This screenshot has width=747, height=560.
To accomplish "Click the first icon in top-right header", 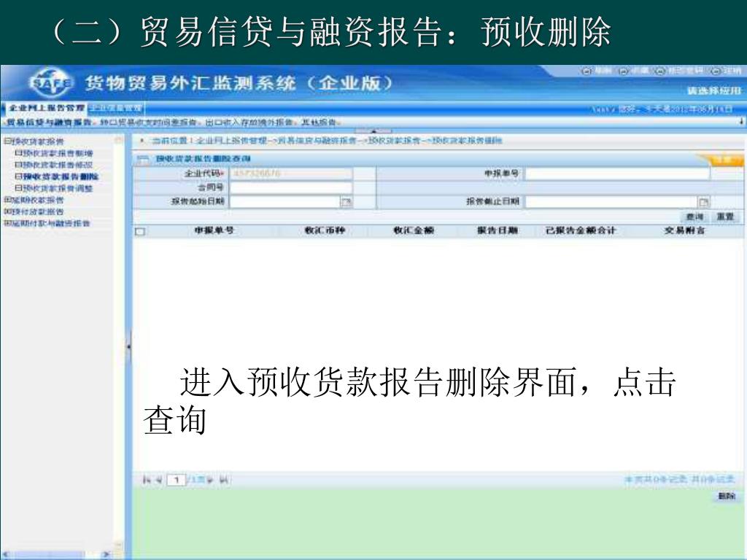I will click(587, 71).
